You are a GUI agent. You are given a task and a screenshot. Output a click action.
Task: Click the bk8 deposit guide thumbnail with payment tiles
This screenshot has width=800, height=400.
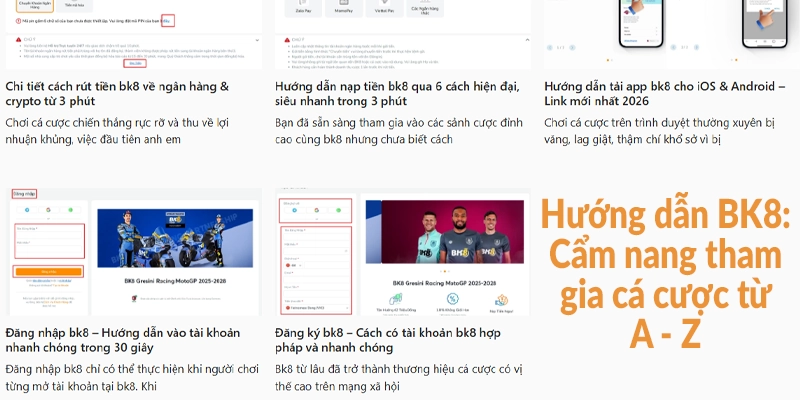click(x=403, y=34)
